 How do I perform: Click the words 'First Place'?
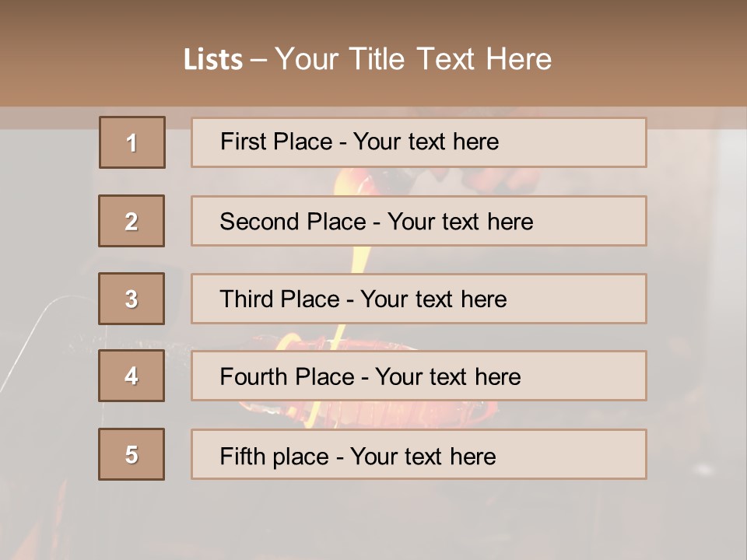point(275,142)
